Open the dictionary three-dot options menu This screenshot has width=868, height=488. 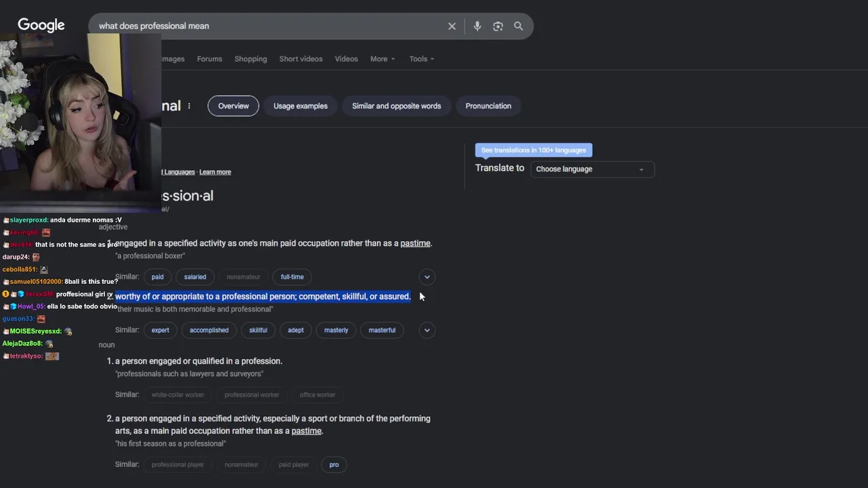click(x=189, y=106)
